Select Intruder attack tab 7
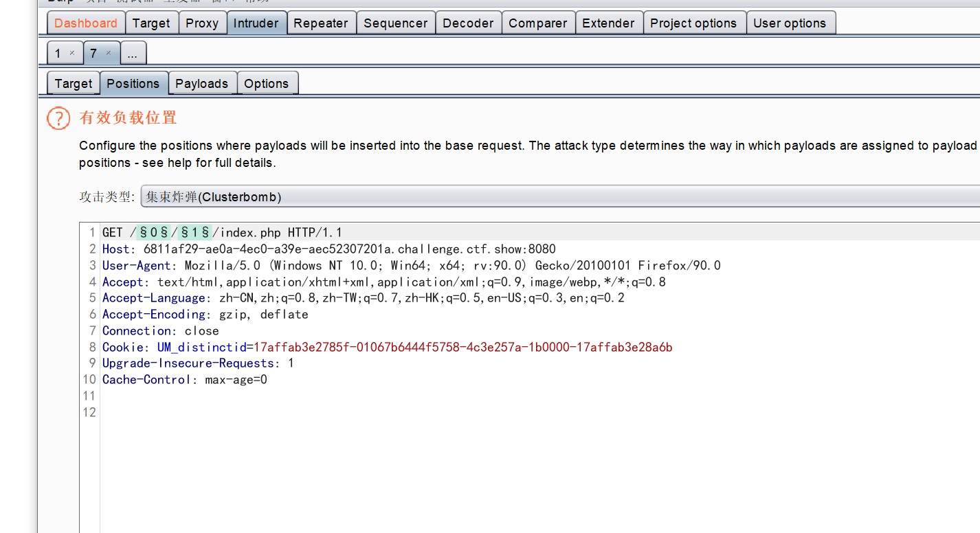980x533 pixels. click(93, 53)
